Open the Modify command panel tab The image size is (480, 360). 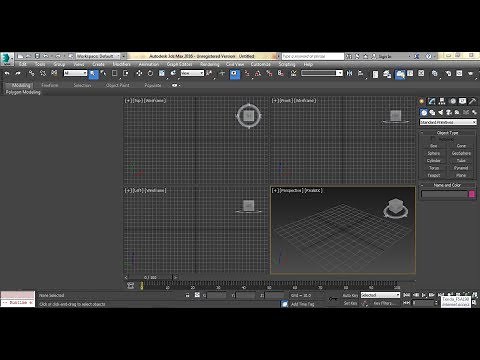[432, 101]
